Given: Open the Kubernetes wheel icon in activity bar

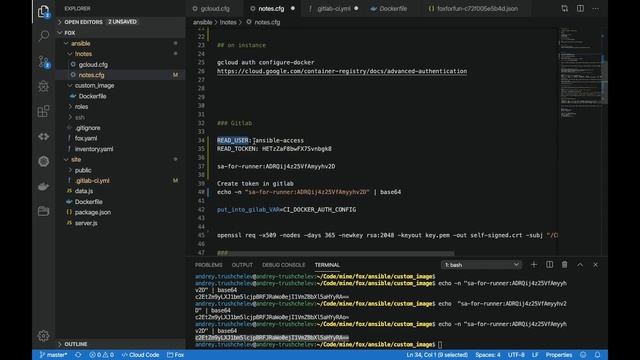Looking at the screenshot, I should pos(43,161).
